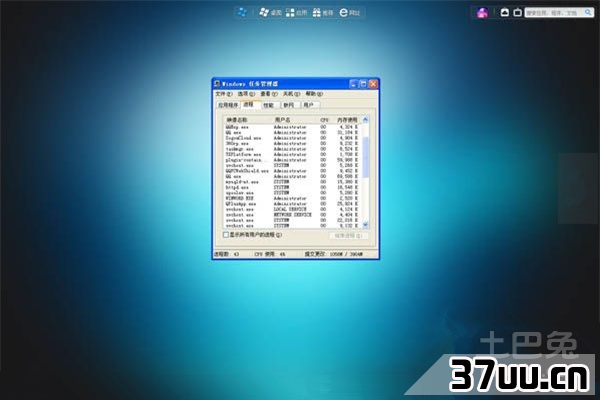Click the purple avatar icon at top right

point(483,13)
